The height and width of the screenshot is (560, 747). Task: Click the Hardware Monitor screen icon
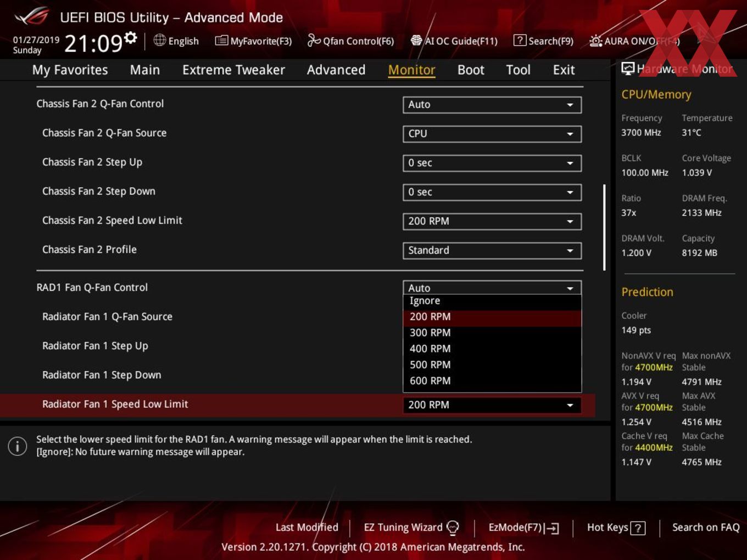pyautogui.click(x=627, y=68)
